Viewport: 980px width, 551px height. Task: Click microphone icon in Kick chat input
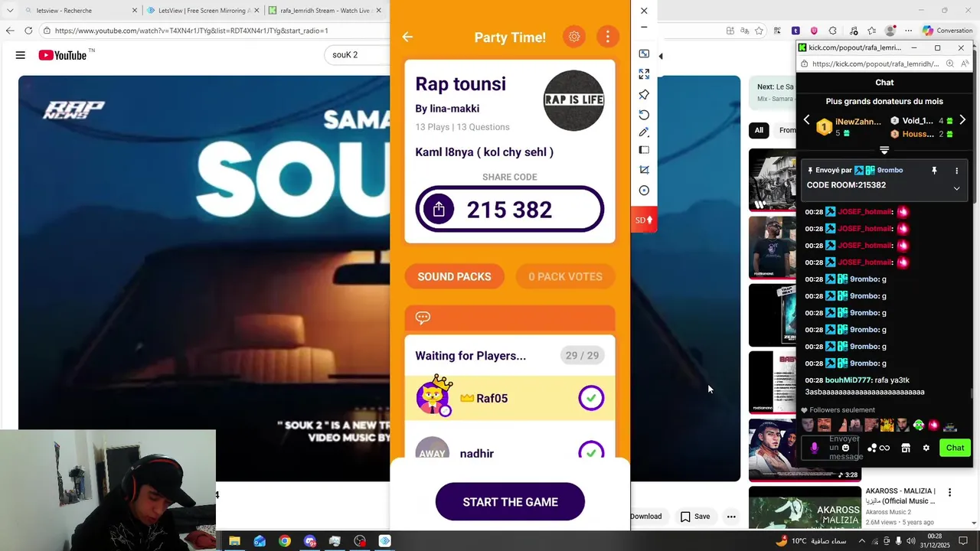814,448
